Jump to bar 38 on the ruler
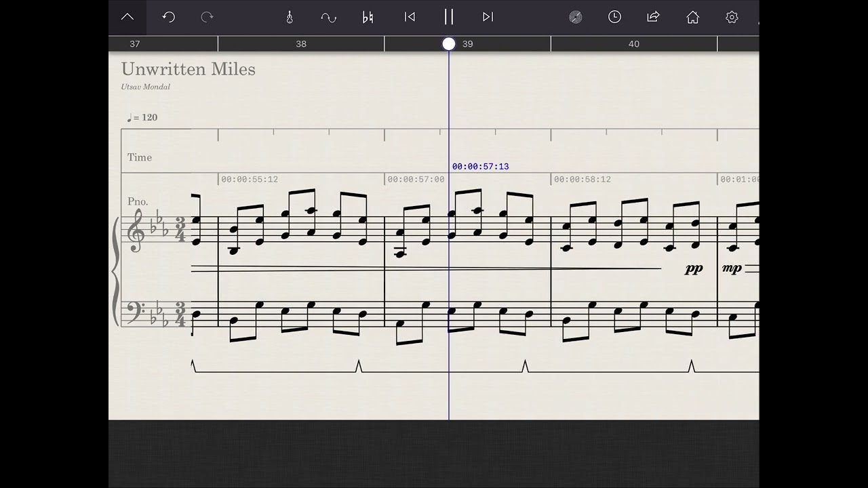The image size is (868, 488). tap(301, 44)
